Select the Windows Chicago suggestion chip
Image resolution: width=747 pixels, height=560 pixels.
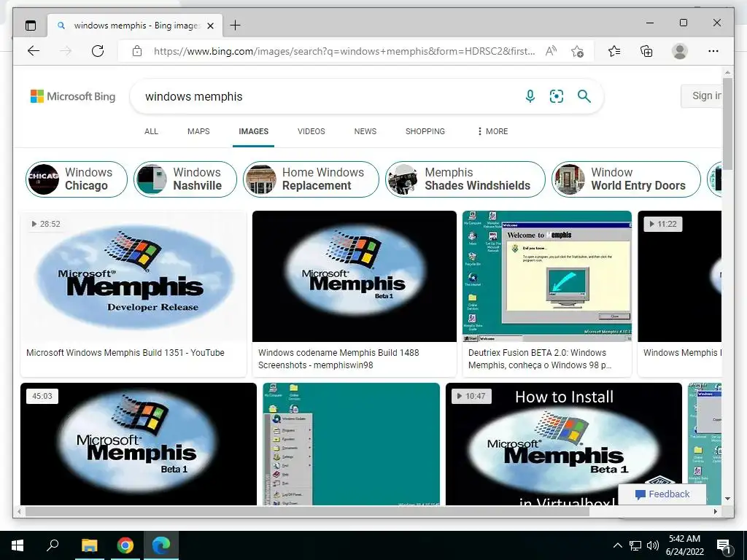tap(76, 179)
